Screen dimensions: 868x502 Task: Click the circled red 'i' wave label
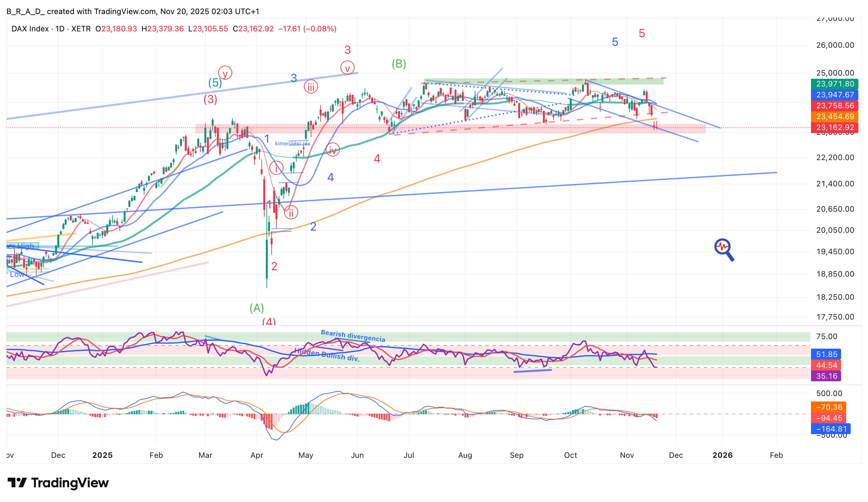point(276,168)
